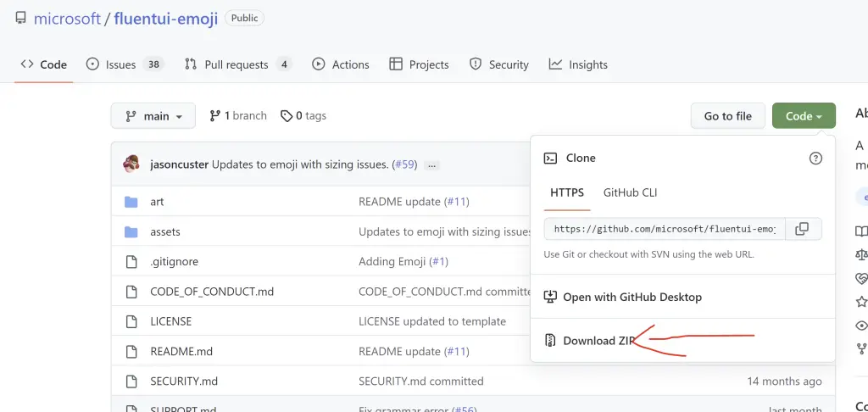Image resolution: width=868 pixels, height=412 pixels.
Task: Open the fluentui-emoji repository link
Action: pos(166,19)
